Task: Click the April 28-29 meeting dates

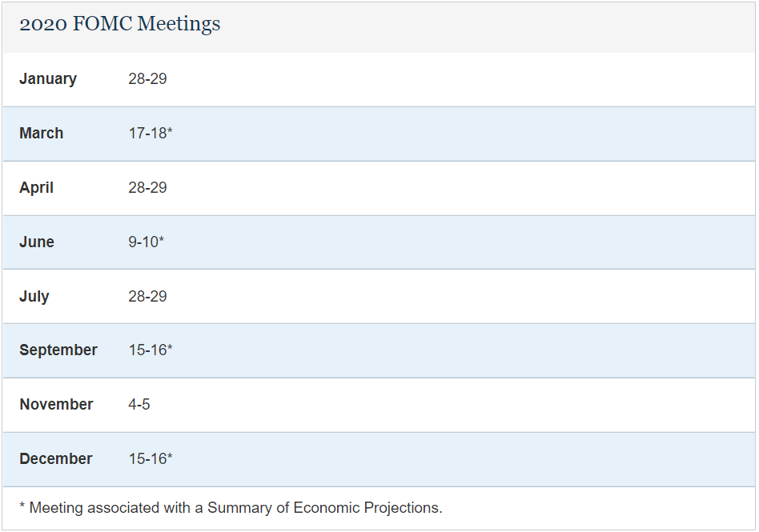Action: (147, 188)
